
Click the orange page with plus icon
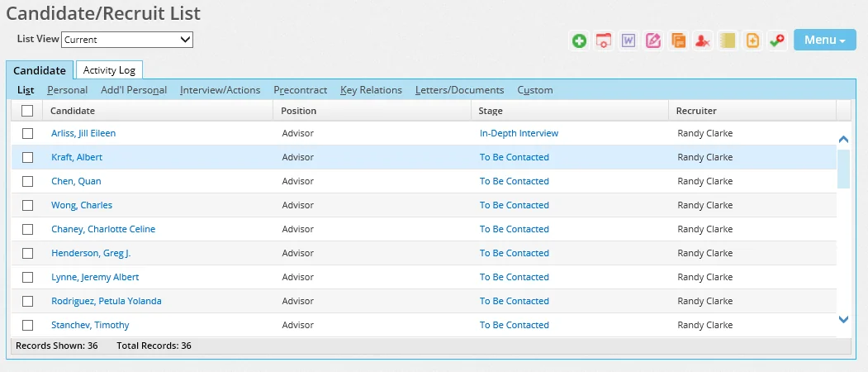coord(752,41)
